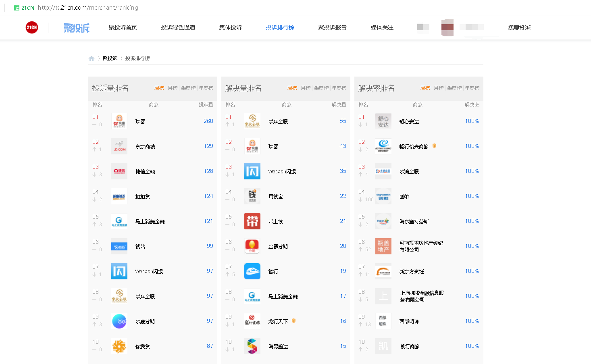Screen dimensions: 591x364
Task: Click the 我要投诉 link
Action: pos(519,28)
